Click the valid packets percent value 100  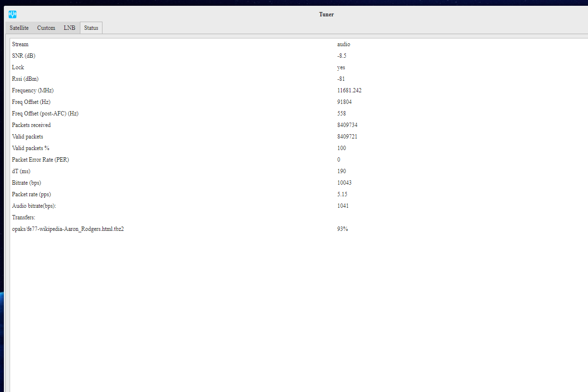pyautogui.click(x=342, y=148)
